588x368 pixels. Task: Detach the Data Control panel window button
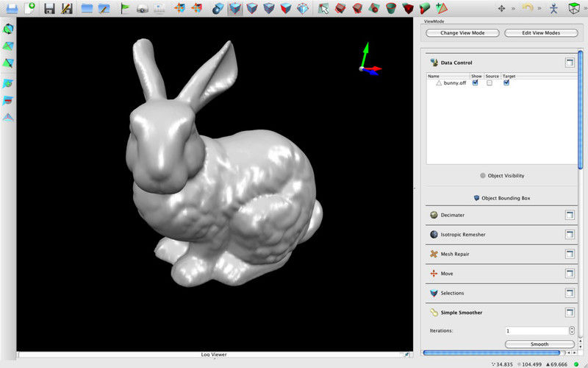coord(570,63)
